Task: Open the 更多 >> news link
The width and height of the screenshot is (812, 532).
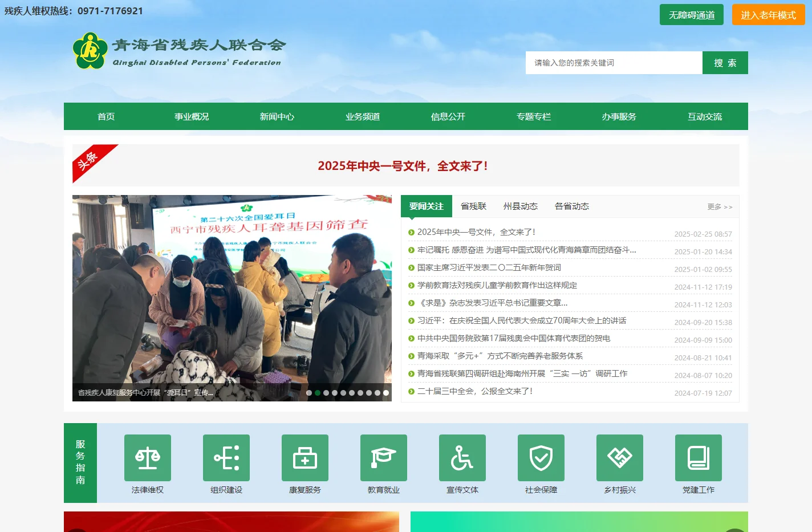Action: tap(720, 207)
